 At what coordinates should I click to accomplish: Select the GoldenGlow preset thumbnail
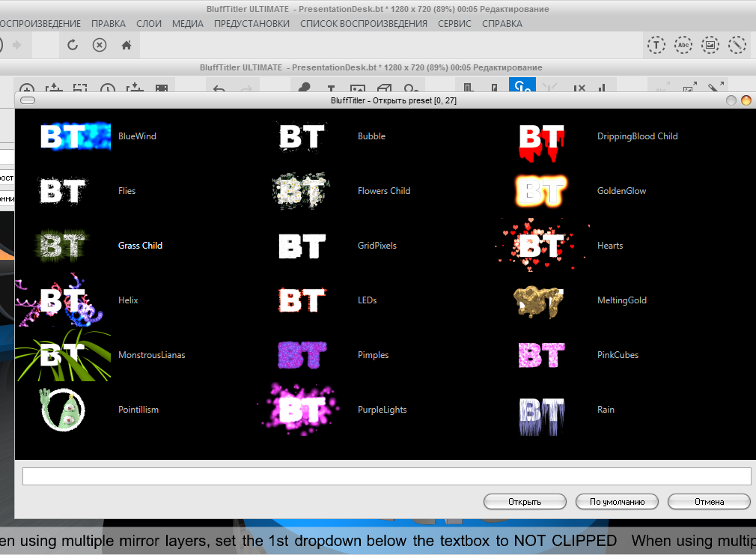541,191
